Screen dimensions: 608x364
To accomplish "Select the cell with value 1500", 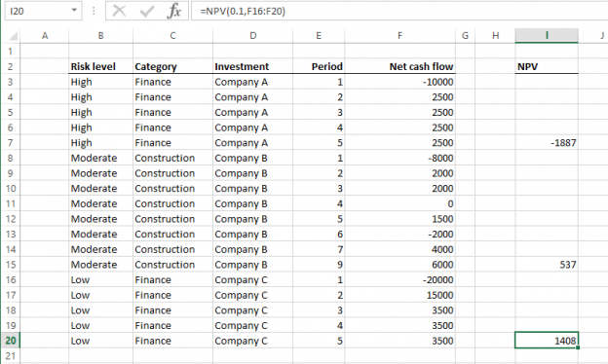I will pos(399,219).
